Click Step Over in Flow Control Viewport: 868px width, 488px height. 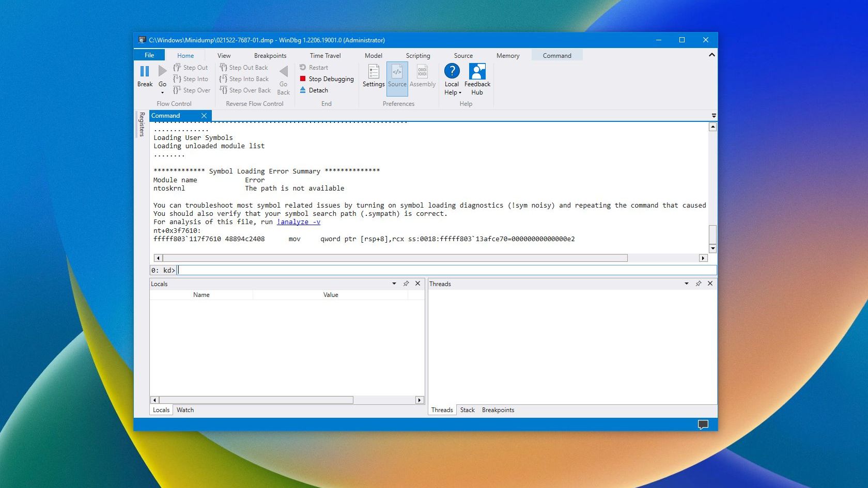click(x=192, y=90)
